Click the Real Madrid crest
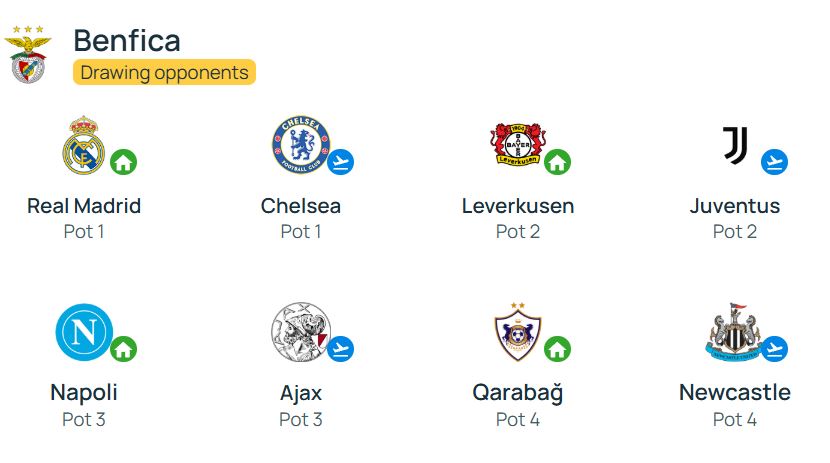830x463 pixels. tap(84, 145)
